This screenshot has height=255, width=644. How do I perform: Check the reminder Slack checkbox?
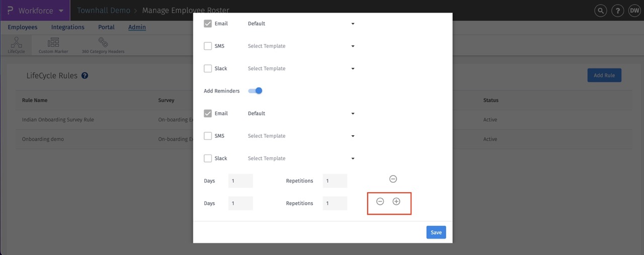pyautogui.click(x=208, y=158)
